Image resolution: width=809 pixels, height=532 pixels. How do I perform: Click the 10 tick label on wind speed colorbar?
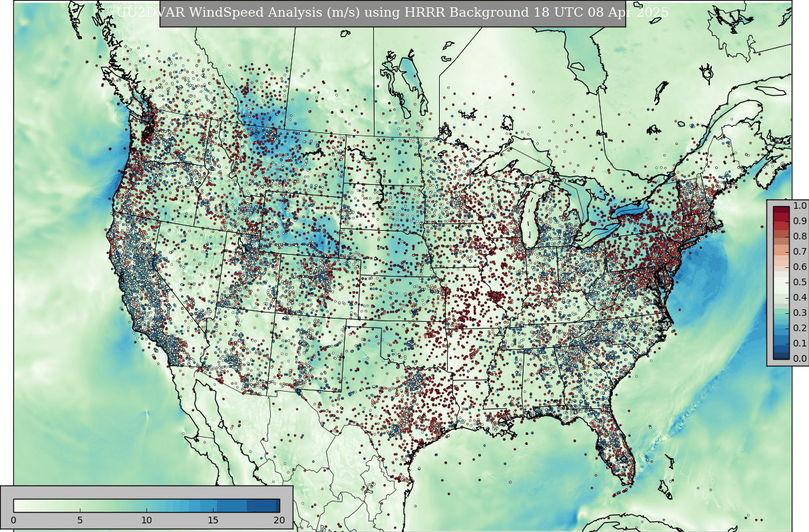tap(146, 521)
